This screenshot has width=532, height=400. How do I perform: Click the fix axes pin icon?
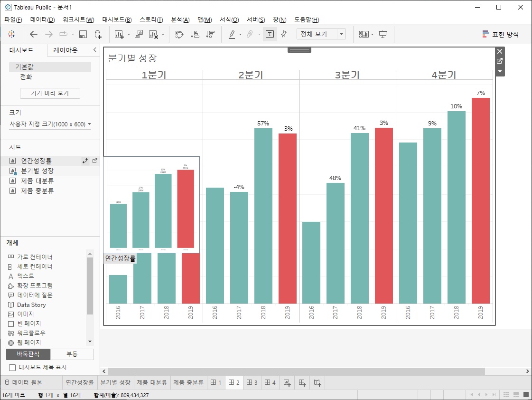point(284,34)
